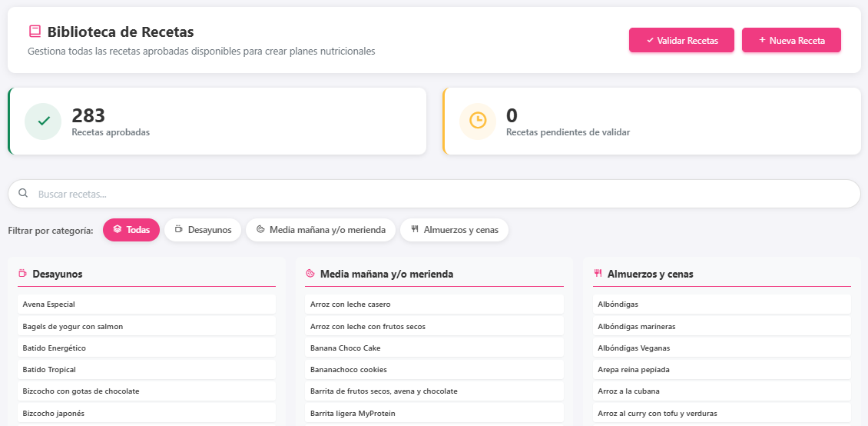Viewport: 868px width, 426px height.
Task: Create a recipe with Nueva Receta
Action: [x=792, y=41]
